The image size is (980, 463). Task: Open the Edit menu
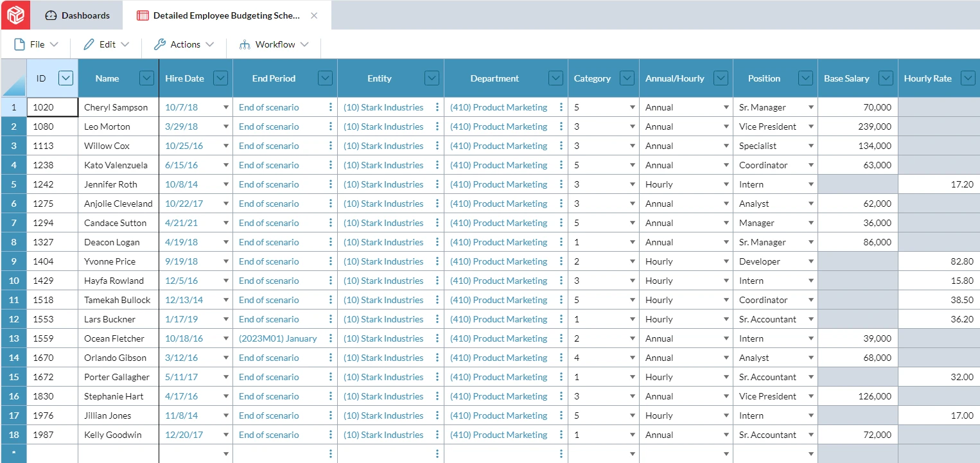click(x=107, y=44)
